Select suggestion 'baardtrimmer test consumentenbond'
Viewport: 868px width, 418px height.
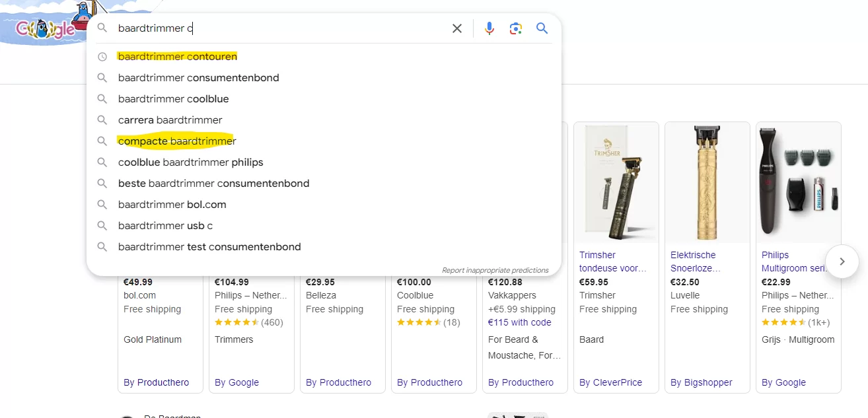point(324,247)
